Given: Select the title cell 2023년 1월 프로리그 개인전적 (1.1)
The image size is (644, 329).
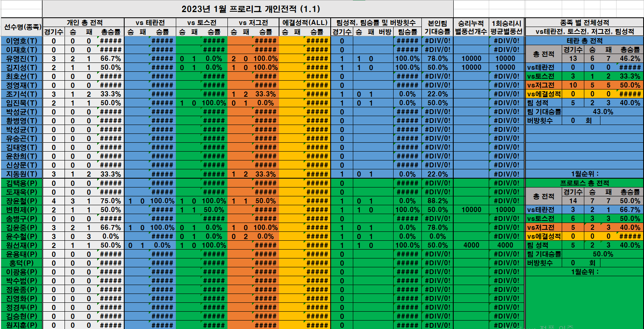Looking at the screenshot, I should click(x=248, y=9).
